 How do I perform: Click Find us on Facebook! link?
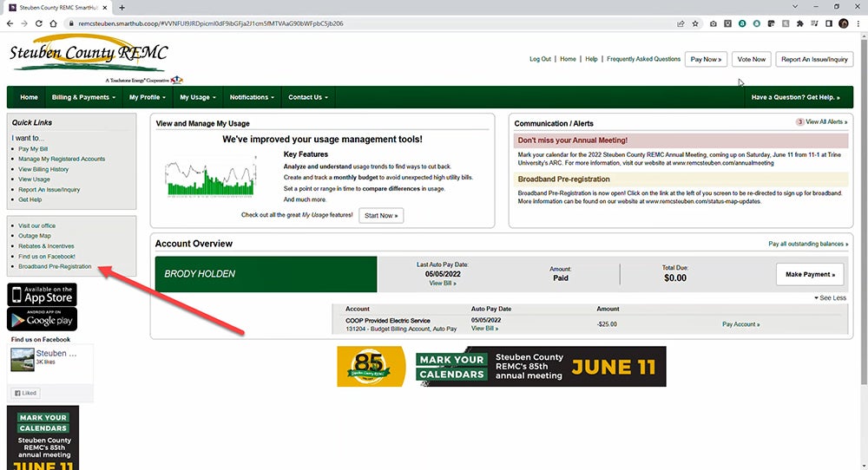(47, 257)
